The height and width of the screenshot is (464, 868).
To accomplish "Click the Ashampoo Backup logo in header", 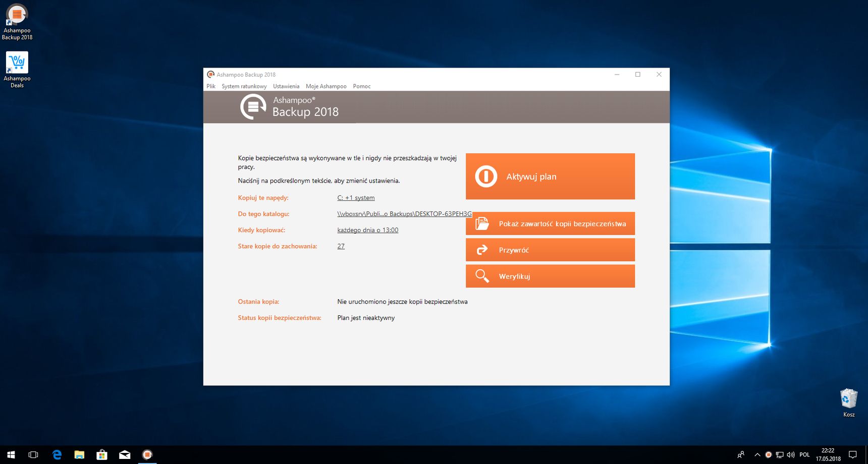I will point(253,106).
